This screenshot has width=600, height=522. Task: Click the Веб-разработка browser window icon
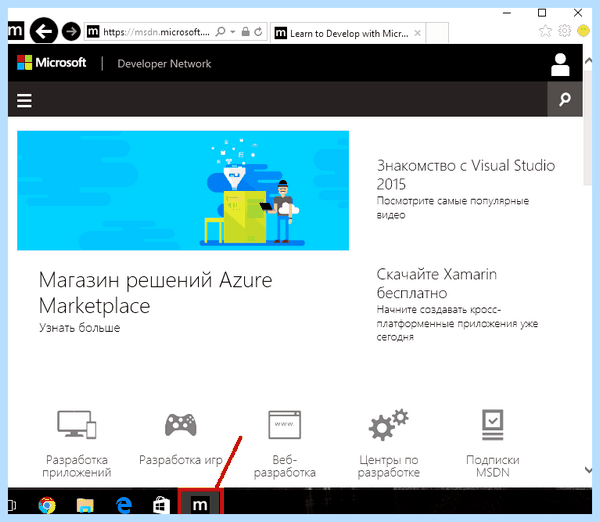(284, 425)
